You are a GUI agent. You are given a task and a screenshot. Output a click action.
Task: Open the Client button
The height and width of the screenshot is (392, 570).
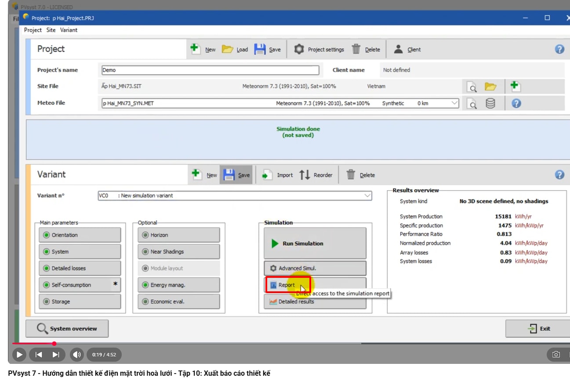[407, 49]
